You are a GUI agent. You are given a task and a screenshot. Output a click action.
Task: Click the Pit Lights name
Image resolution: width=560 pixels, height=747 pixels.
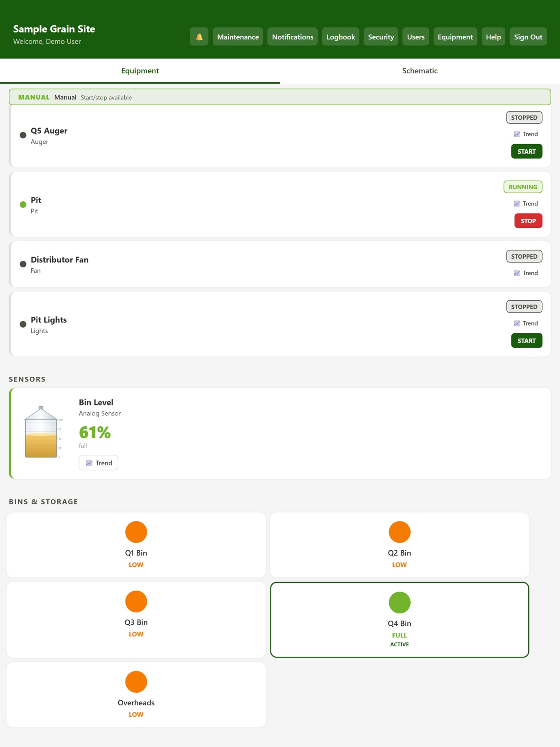click(49, 320)
